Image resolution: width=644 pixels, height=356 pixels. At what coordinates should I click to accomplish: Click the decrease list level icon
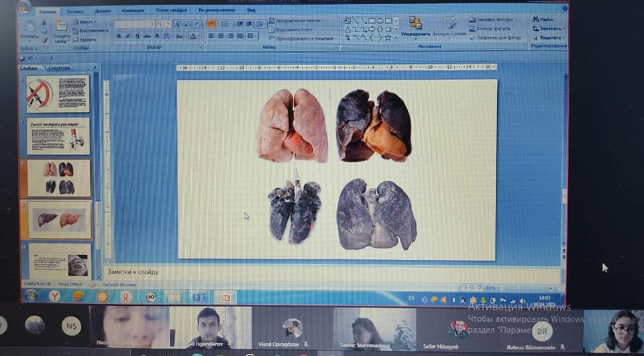[x=239, y=25]
